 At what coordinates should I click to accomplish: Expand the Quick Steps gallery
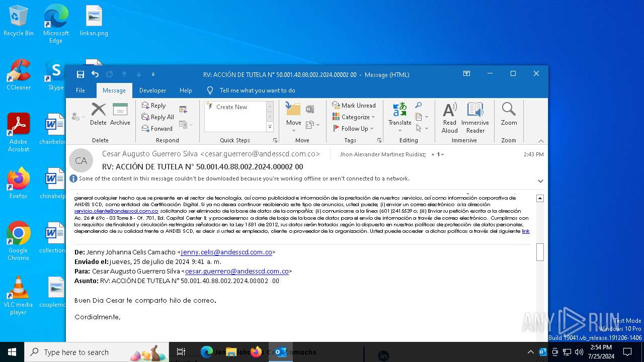click(x=270, y=128)
